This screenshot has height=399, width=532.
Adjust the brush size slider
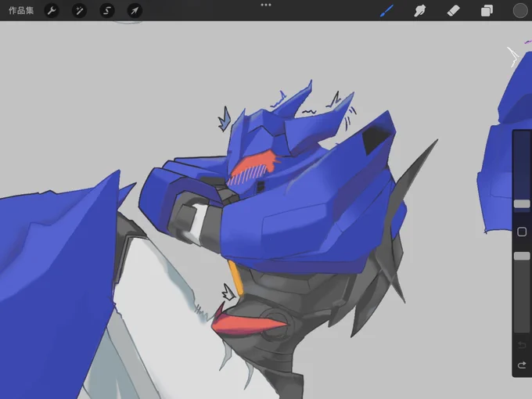tap(522, 203)
